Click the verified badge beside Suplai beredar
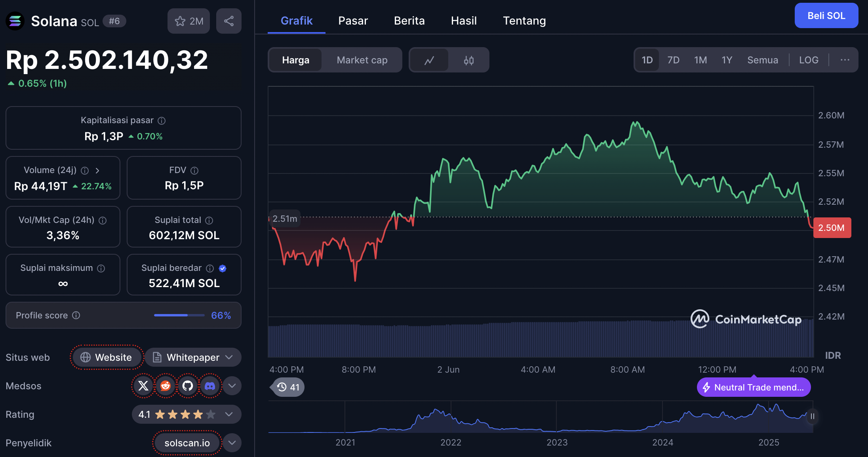868x457 pixels. click(x=223, y=268)
